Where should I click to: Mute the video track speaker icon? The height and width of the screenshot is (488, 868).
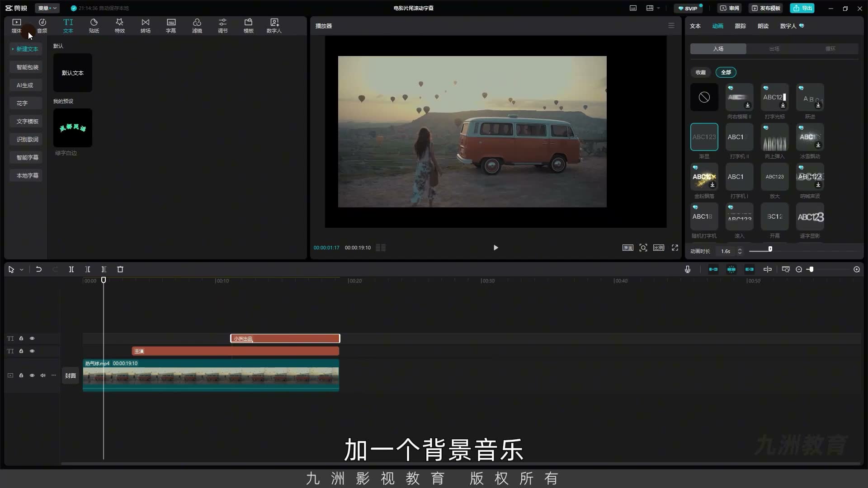point(43,375)
